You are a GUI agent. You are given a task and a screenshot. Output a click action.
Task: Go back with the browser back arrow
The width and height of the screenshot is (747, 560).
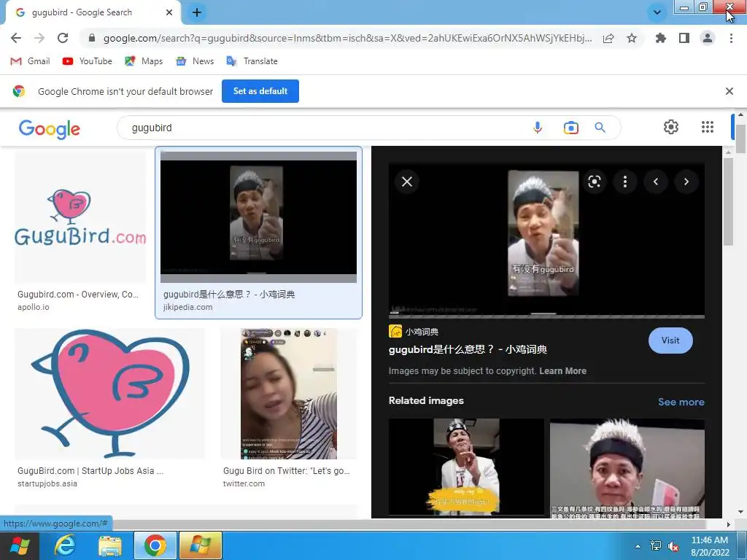(x=16, y=38)
